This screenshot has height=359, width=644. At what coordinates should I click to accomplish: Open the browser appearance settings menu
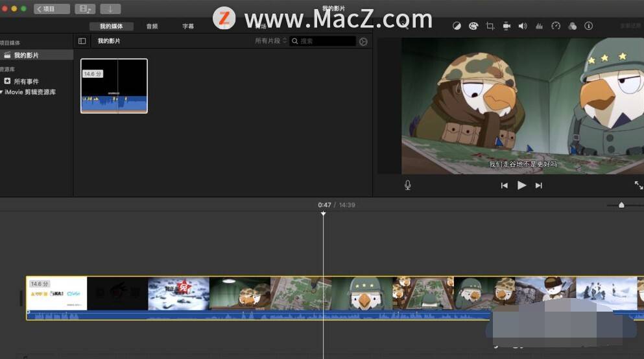[363, 42]
